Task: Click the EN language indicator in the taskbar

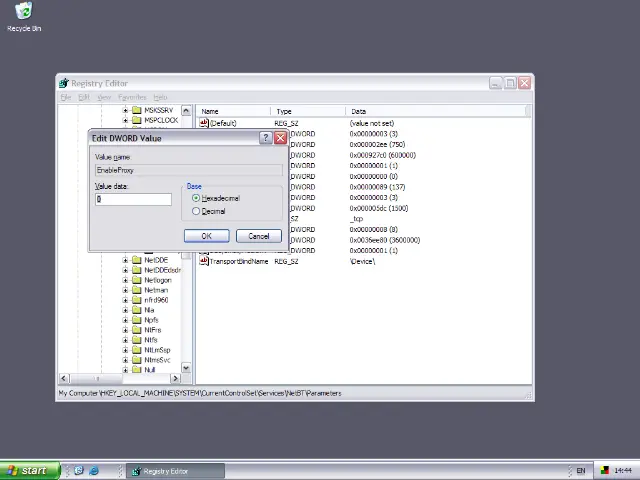Action: pyautogui.click(x=580, y=471)
